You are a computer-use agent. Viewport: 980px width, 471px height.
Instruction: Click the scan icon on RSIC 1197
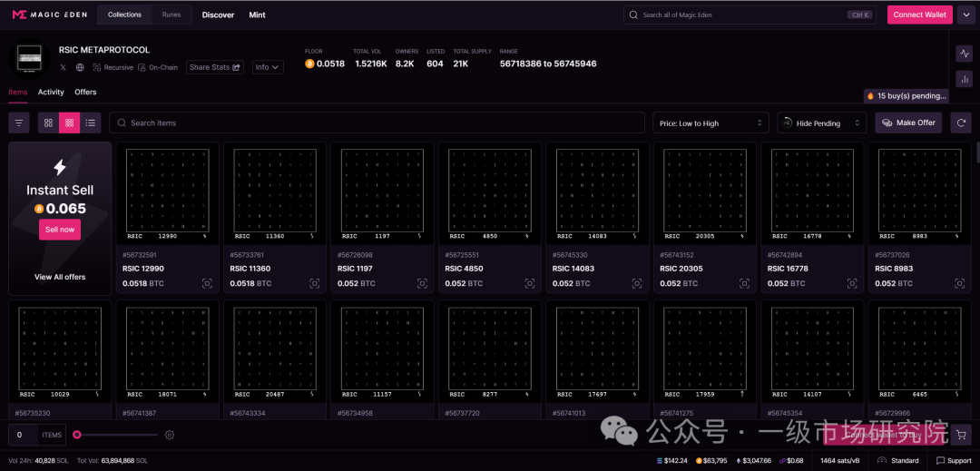pos(423,284)
